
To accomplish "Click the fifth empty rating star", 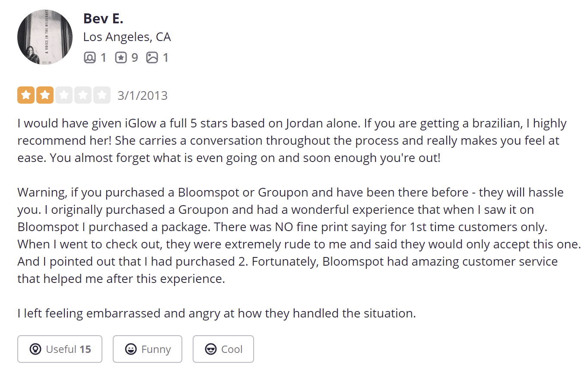I will click(102, 95).
